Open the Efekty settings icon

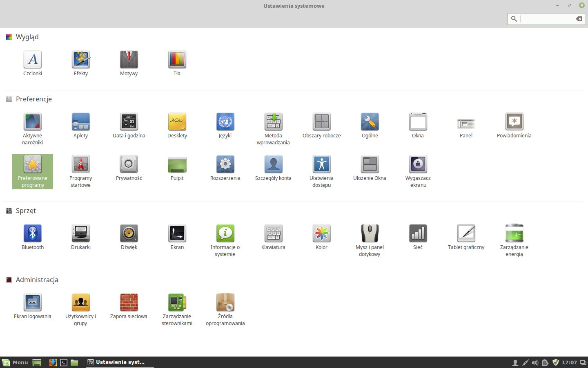[81, 63]
